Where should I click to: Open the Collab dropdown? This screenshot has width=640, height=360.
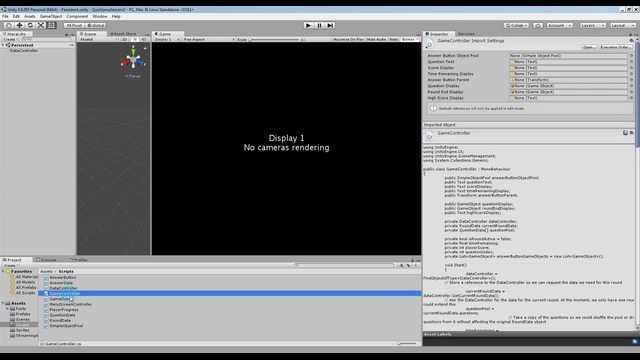coord(516,25)
